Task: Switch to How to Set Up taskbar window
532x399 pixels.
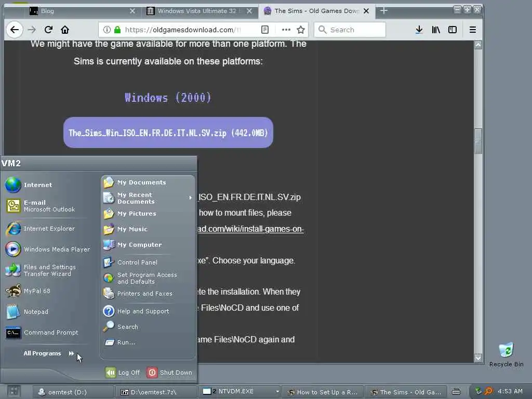Action: pyautogui.click(x=322, y=392)
